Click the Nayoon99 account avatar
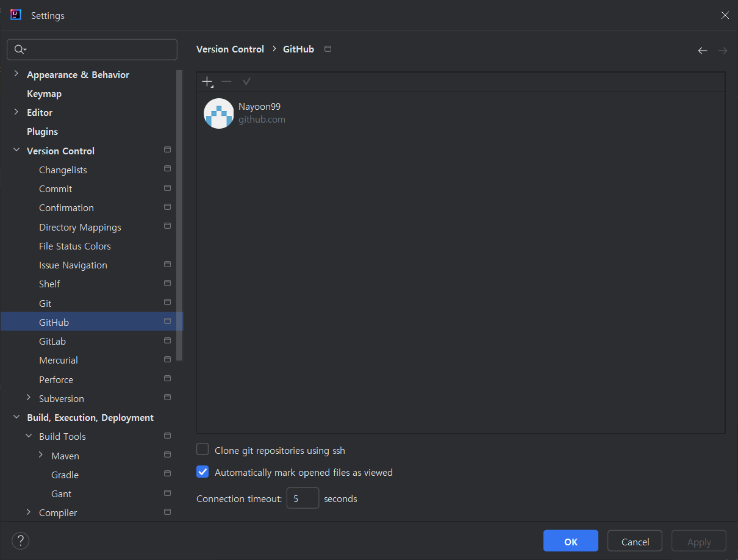Screen dimensions: 738x560 click(x=219, y=113)
